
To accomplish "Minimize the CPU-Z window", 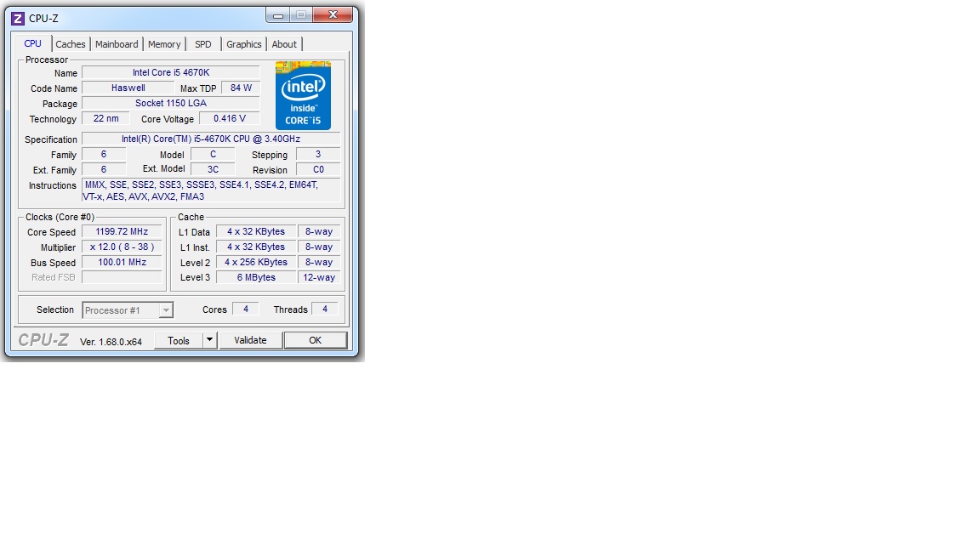I will 278,15.
